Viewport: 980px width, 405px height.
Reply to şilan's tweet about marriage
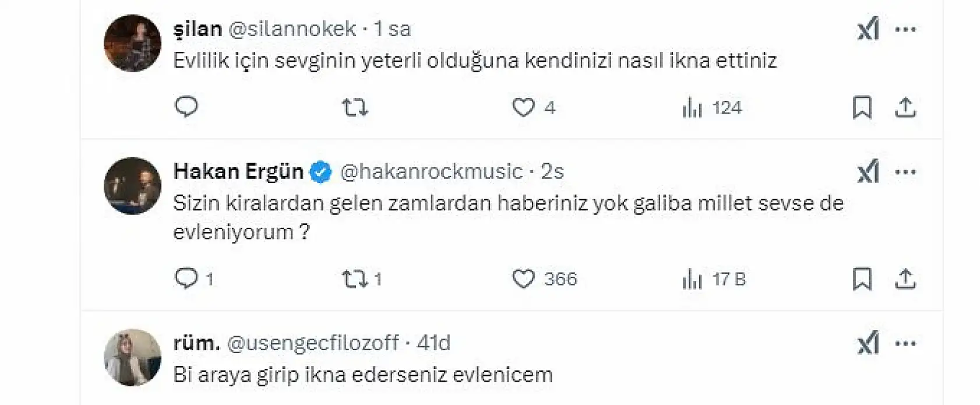click(x=186, y=107)
